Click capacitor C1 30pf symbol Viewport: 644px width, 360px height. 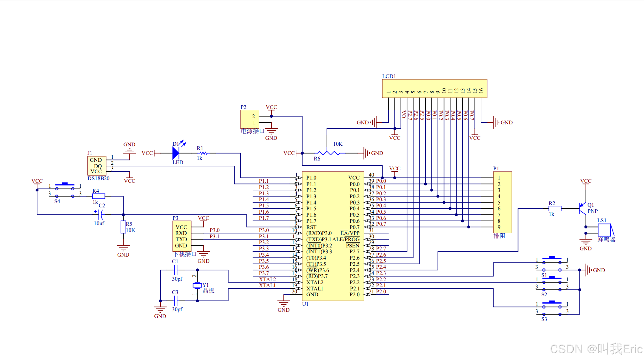175,270
